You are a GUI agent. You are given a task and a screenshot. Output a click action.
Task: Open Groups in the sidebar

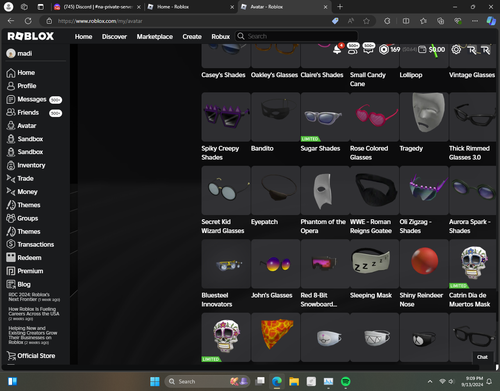[22, 218]
